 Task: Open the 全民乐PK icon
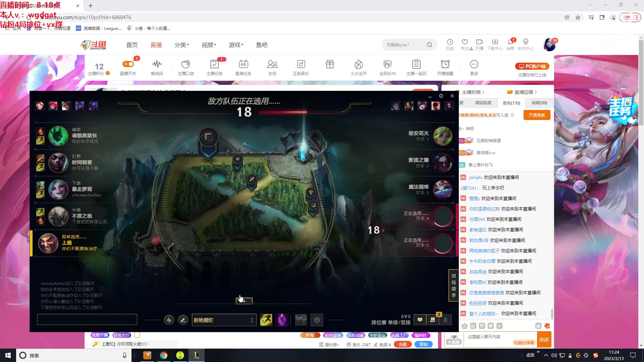pyautogui.click(x=387, y=64)
